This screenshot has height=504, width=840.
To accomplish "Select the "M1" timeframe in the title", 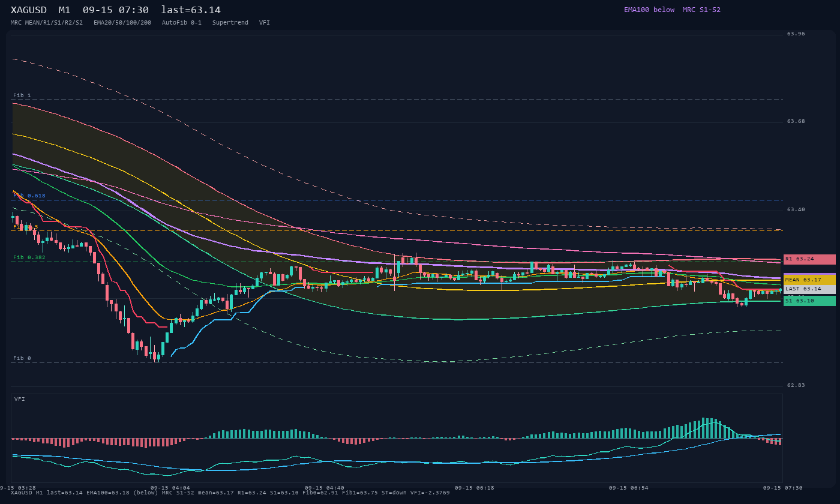I will click(65, 10).
